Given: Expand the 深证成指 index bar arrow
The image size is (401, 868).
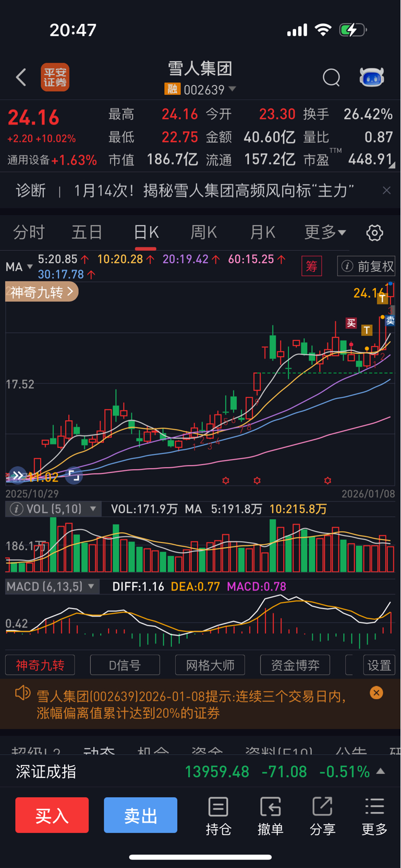Looking at the screenshot, I should point(381,771).
